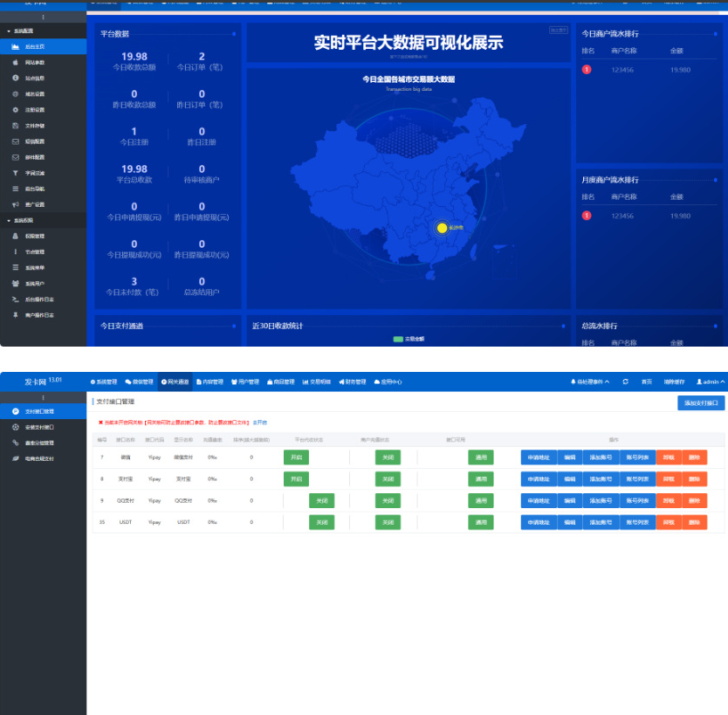Image resolution: width=728 pixels, height=715 pixels.
Task: Click the yellow city marker on the China map
Action: point(442,228)
